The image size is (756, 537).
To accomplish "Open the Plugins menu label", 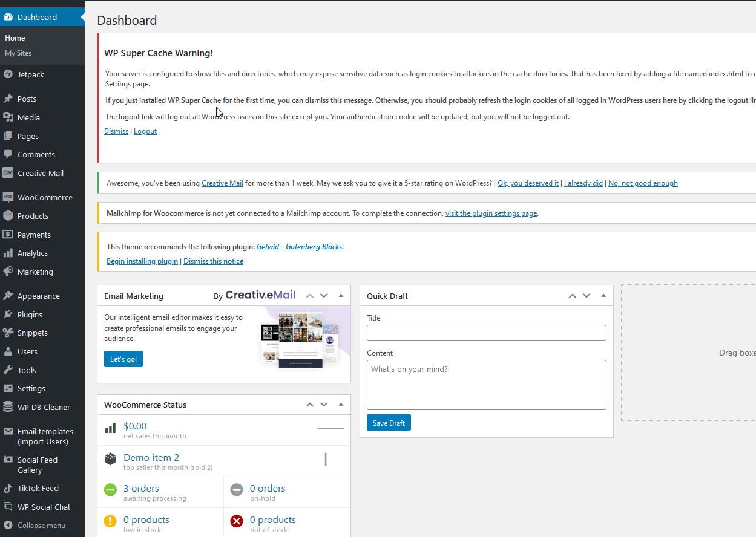I will [x=30, y=314].
